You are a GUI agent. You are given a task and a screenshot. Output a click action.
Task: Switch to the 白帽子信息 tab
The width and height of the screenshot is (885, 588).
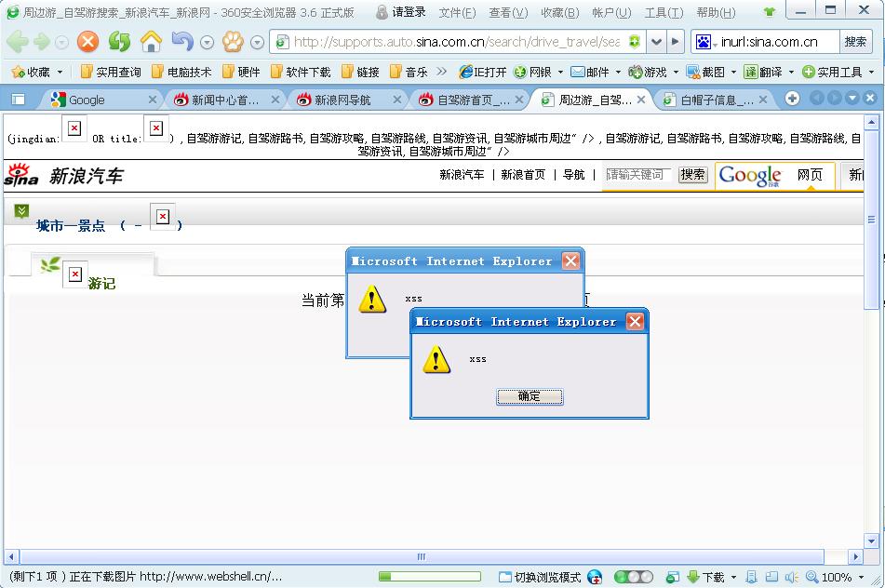click(715, 100)
